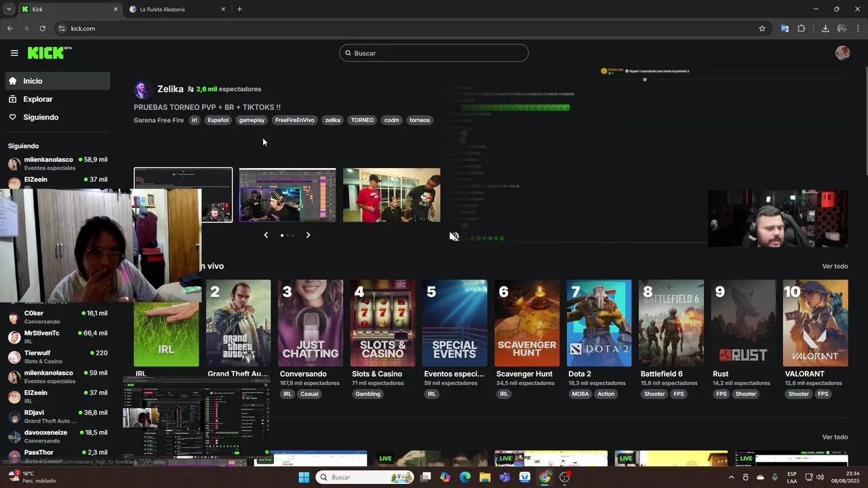Select Gambling tag under Slots & Casino
The image size is (868, 488).
[x=368, y=394]
